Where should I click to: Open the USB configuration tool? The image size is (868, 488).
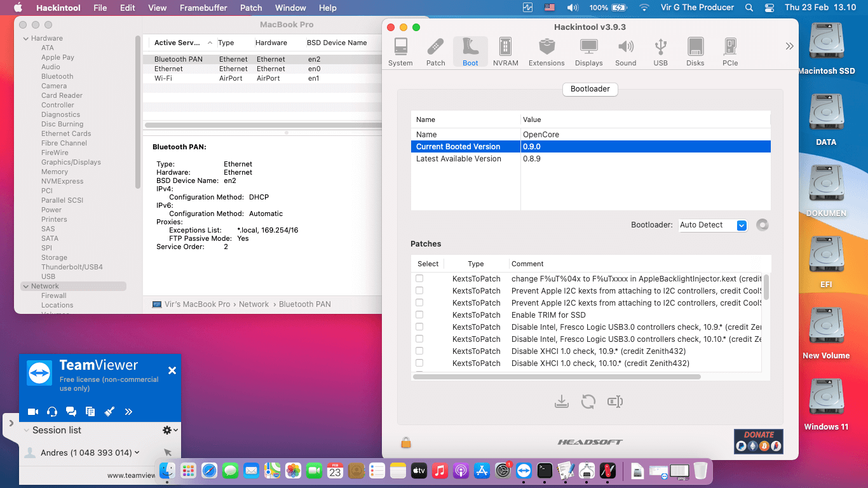tap(661, 51)
